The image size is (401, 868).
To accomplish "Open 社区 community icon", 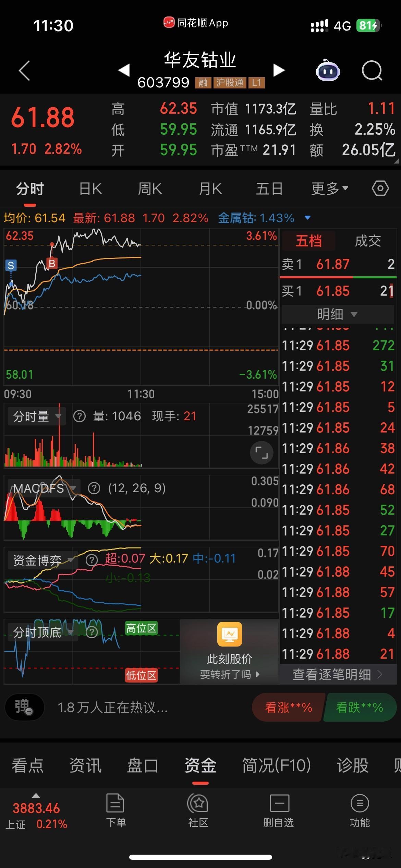I will pos(198,810).
